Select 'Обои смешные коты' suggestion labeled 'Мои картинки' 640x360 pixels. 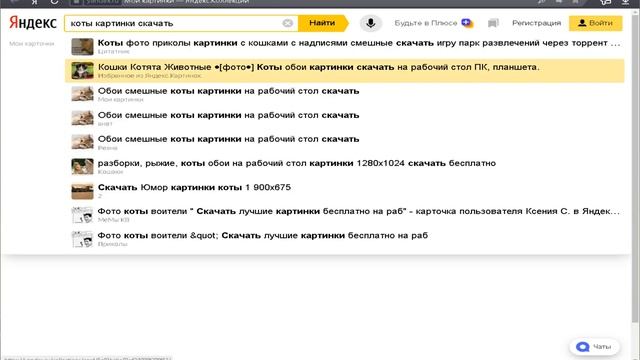344,95
